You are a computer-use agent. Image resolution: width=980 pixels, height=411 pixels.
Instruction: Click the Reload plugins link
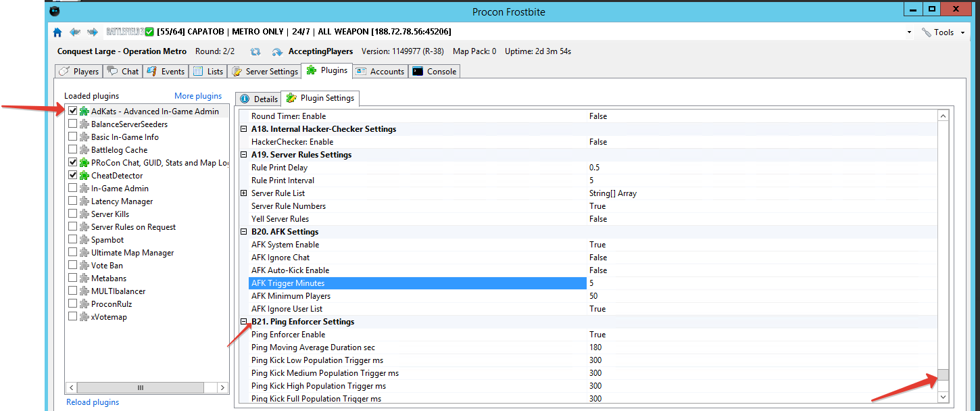tap(93, 402)
